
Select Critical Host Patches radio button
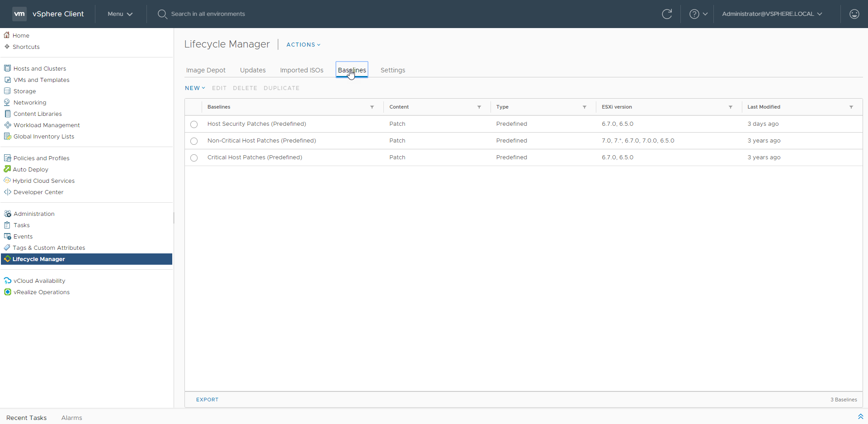tap(194, 158)
